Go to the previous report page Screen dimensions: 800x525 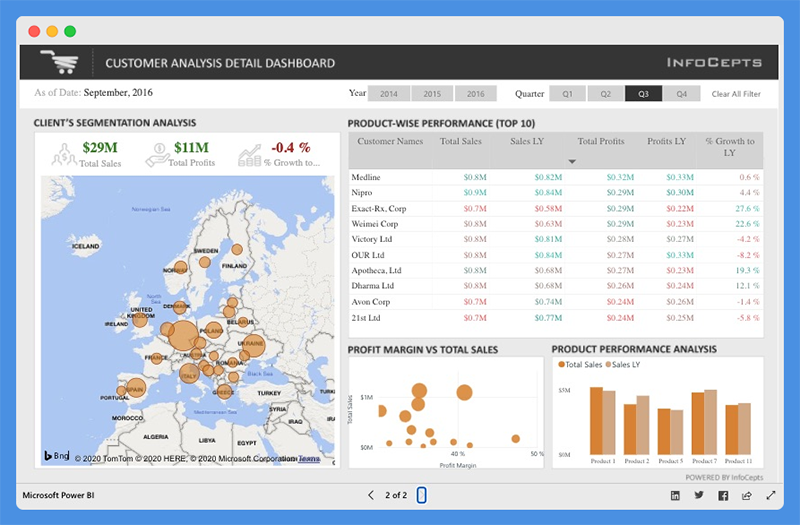371,495
